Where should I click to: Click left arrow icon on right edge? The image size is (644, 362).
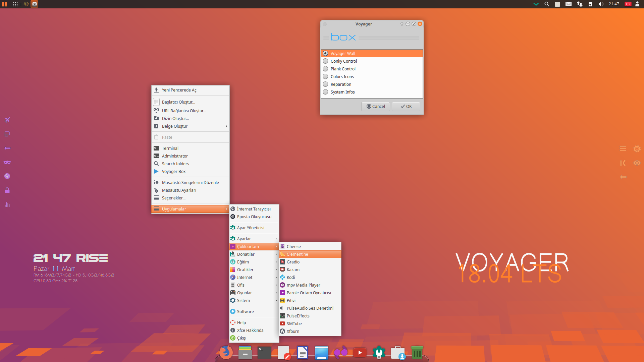623,177
